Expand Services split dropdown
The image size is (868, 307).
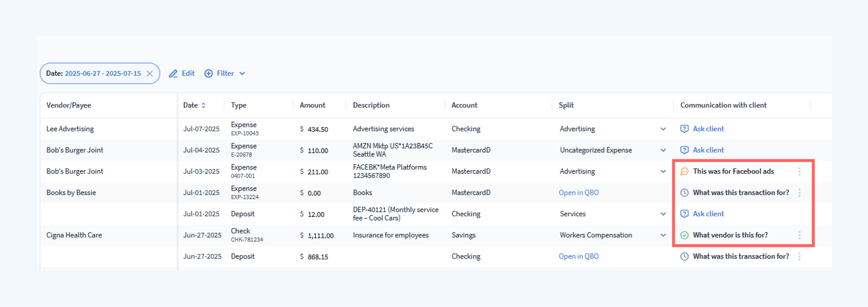(x=663, y=214)
